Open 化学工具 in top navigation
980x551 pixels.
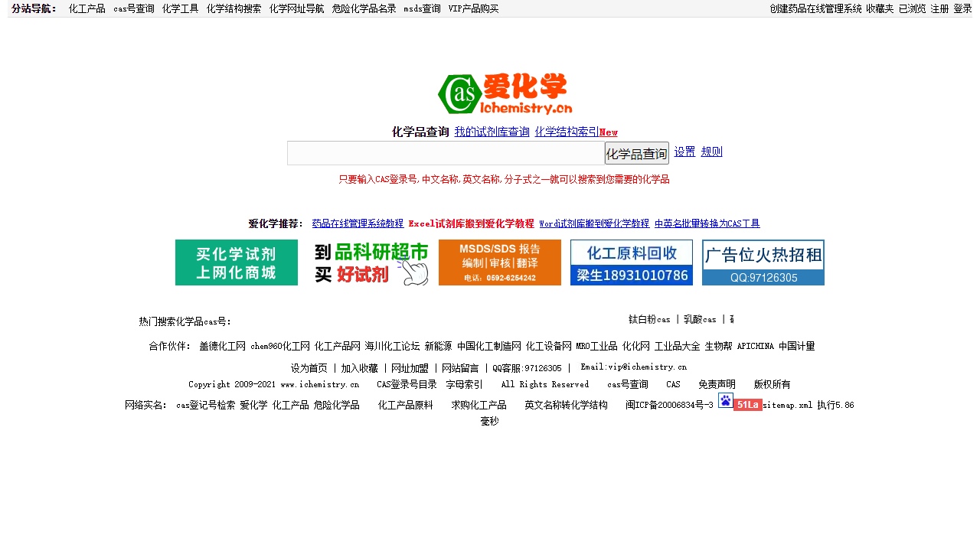coord(181,9)
